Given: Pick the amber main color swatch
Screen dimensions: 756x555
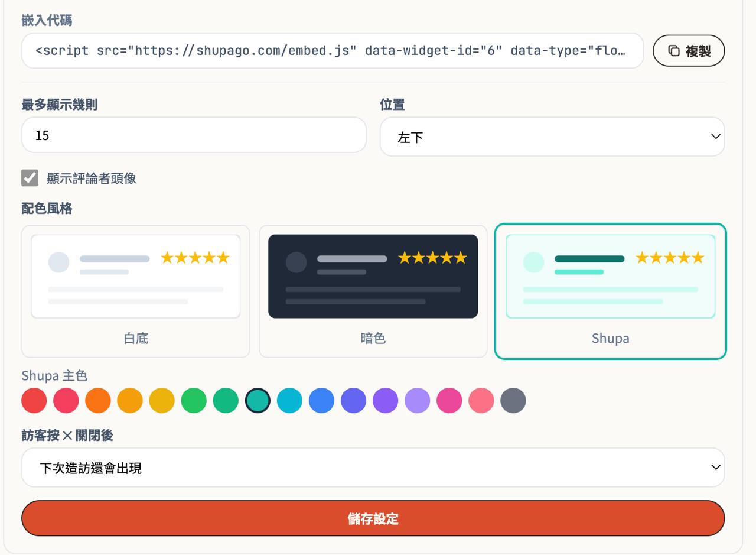Looking at the screenshot, I should coord(130,401).
